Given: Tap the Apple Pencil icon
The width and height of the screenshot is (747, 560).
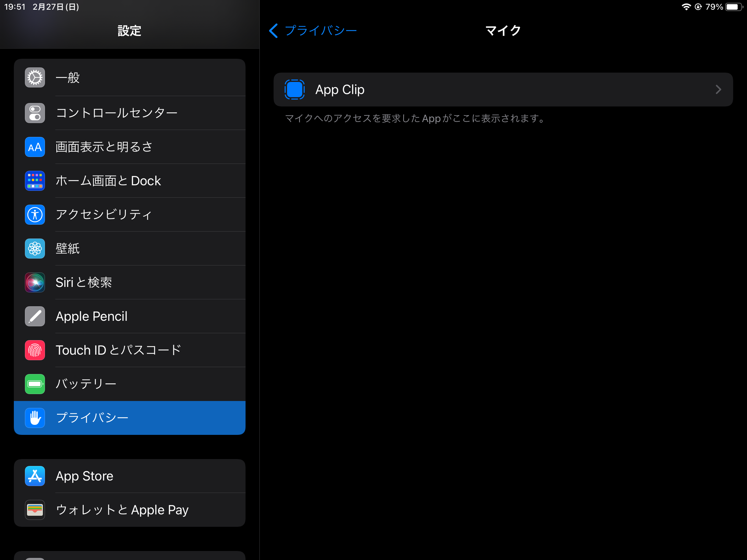Looking at the screenshot, I should 35,316.
